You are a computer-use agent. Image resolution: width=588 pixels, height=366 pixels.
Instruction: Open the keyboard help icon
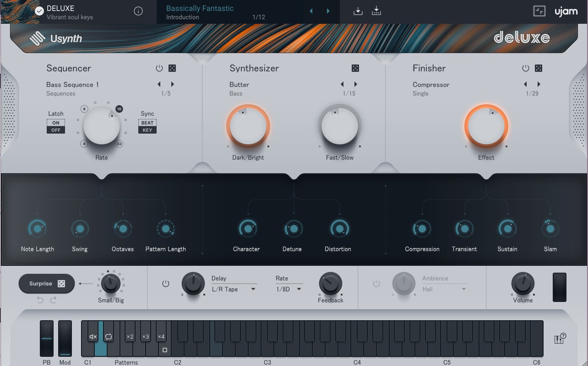click(x=560, y=339)
